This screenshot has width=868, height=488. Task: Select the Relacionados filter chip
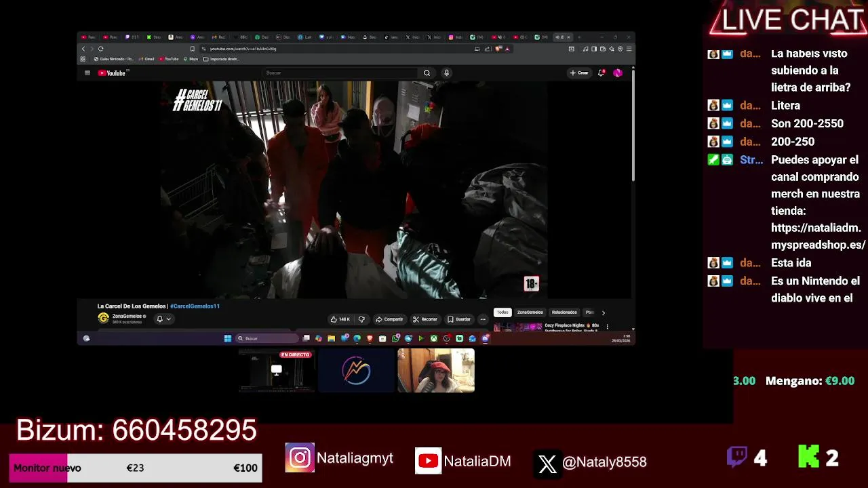pyautogui.click(x=564, y=312)
